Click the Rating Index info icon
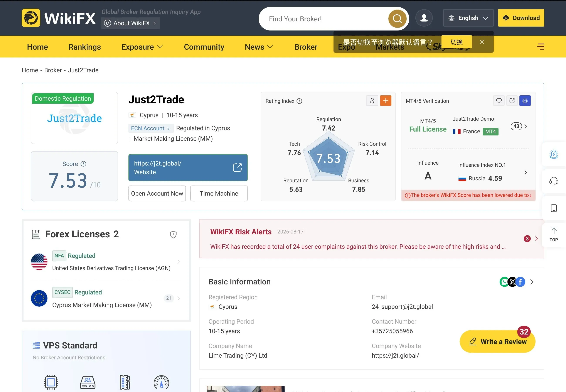This screenshot has height=392, width=566. point(299,101)
